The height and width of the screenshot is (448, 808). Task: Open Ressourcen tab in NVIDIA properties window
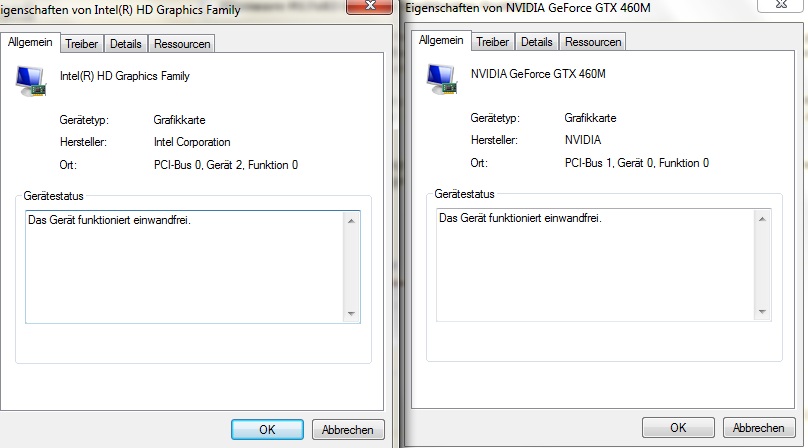[x=593, y=42]
